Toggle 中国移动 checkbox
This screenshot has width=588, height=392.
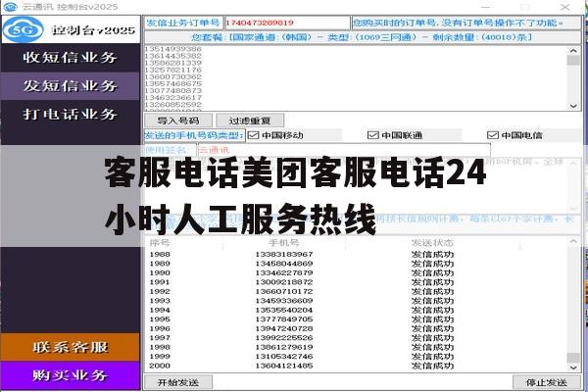(x=254, y=135)
